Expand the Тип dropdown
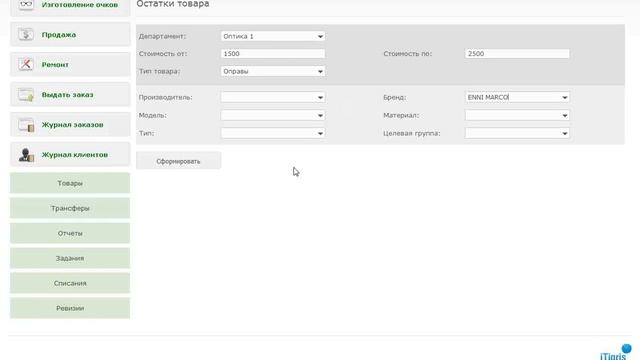 coord(273,133)
